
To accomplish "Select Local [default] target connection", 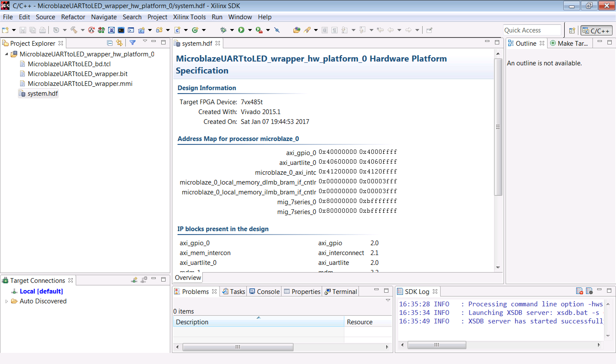I will pyautogui.click(x=41, y=291).
